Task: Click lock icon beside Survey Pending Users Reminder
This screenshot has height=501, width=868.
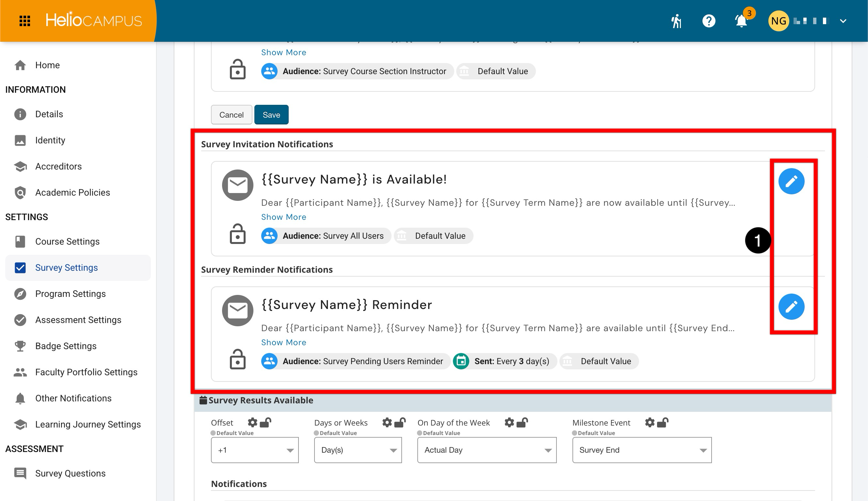Action: point(237,359)
